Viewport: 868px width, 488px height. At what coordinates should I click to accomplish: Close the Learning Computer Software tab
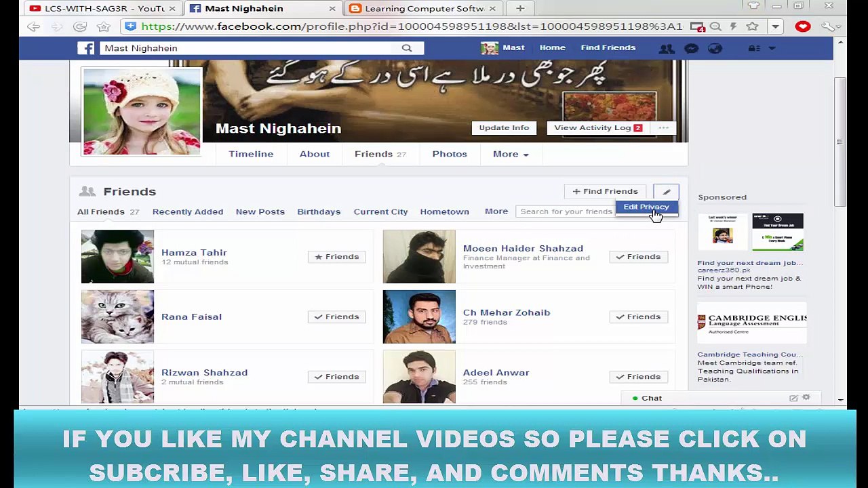[493, 9]
